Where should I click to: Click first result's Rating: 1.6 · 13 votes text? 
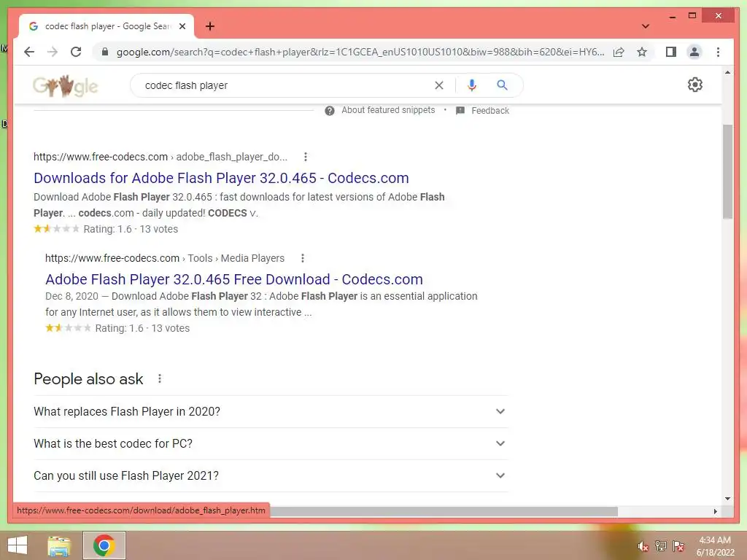[131, 229]
